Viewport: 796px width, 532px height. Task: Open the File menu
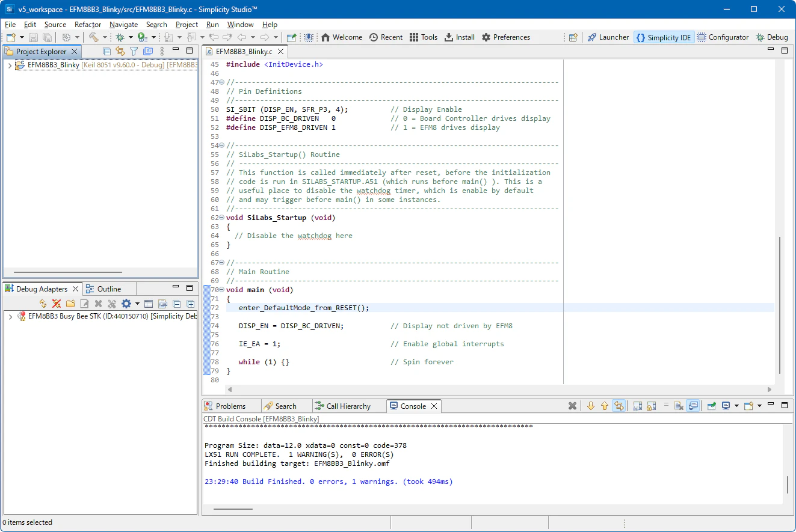click(x=10, y=25)
